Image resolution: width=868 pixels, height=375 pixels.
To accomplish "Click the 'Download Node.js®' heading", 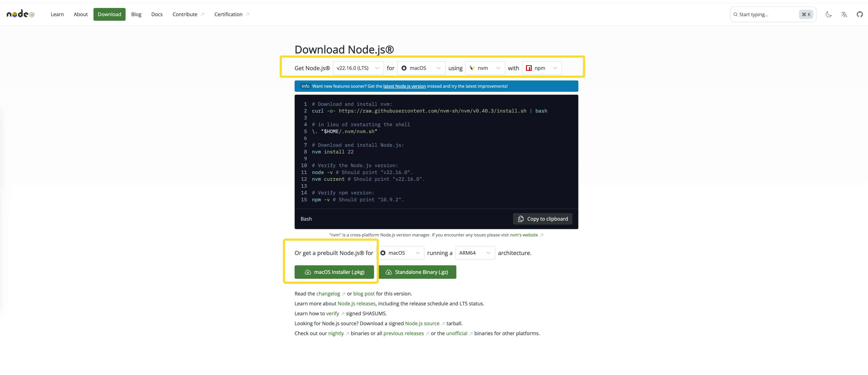I will pyautogui.click(x=344, y=49).
